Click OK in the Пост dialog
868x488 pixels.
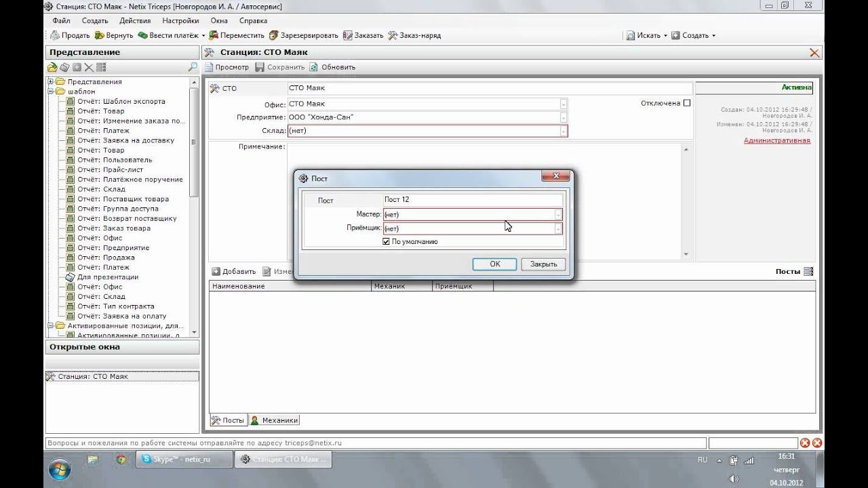click(x=495, y=264)
